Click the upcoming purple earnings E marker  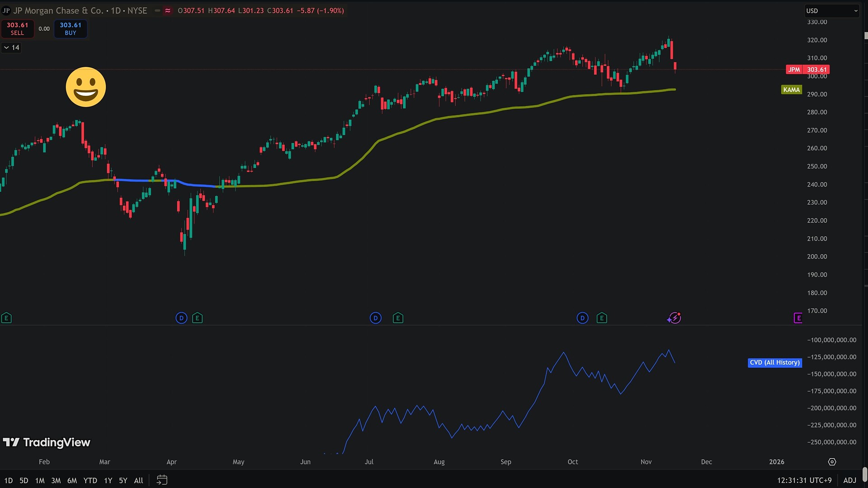(x=798, y=318)
